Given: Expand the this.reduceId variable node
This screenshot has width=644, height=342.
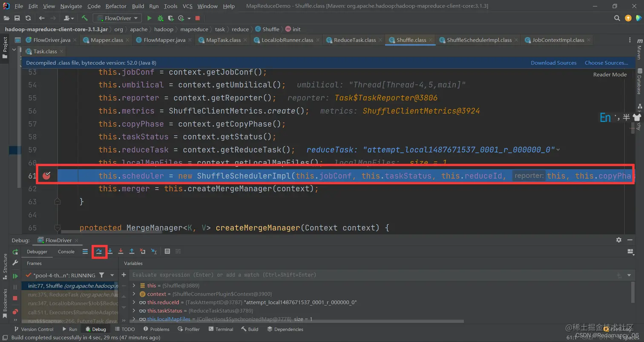Looking at the screenshot, I should point(134,302).
